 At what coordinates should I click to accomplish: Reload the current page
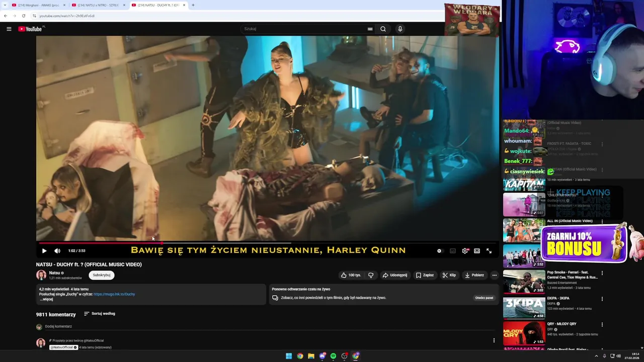coord(23,16)
